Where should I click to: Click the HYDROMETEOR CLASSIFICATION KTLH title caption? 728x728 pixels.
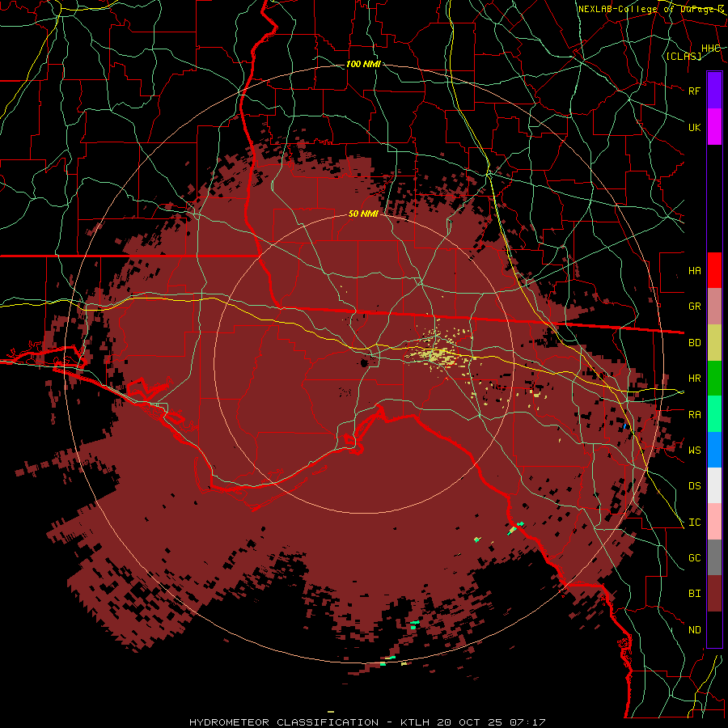(367, 722)
